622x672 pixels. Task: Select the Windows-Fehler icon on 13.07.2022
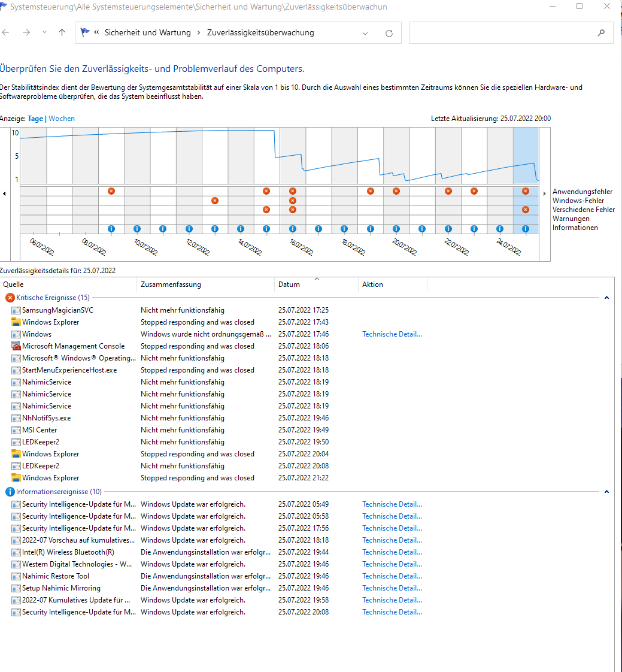215,201
